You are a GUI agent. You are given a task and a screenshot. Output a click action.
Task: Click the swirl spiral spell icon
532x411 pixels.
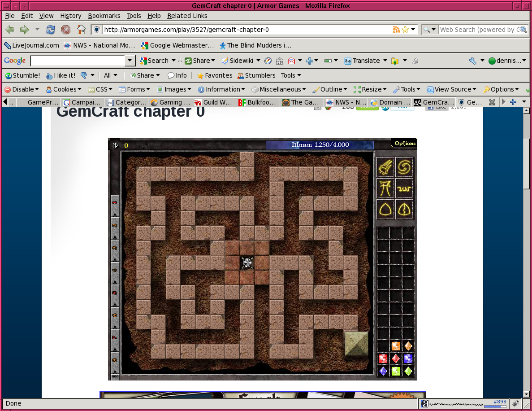[x=405, y=167]
